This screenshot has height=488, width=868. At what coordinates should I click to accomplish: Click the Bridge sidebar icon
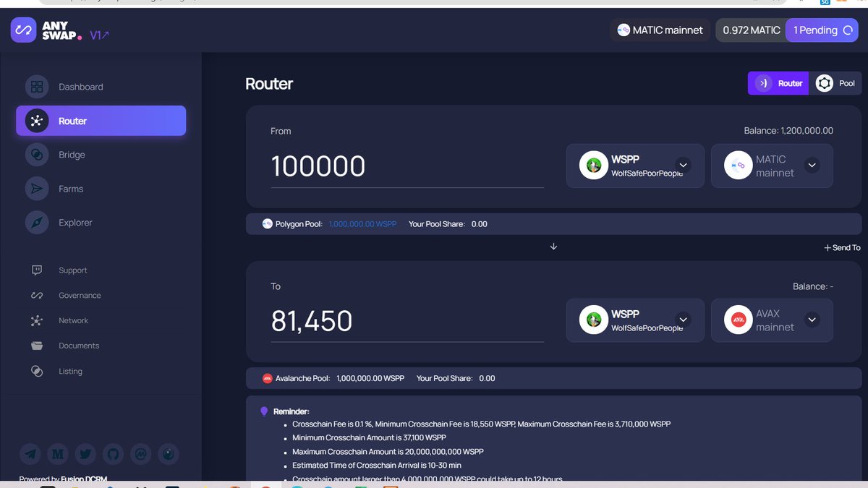click(37, 155)
